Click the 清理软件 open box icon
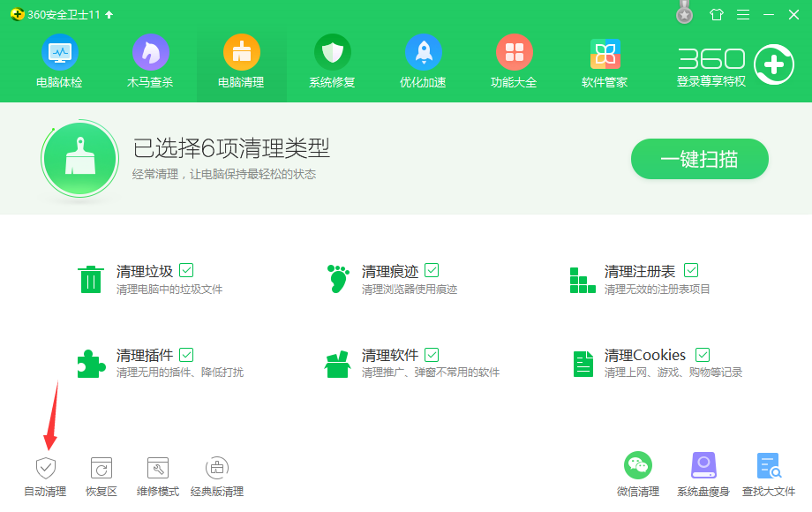This screenshot has height=512, width=812. tap(338, 364)
